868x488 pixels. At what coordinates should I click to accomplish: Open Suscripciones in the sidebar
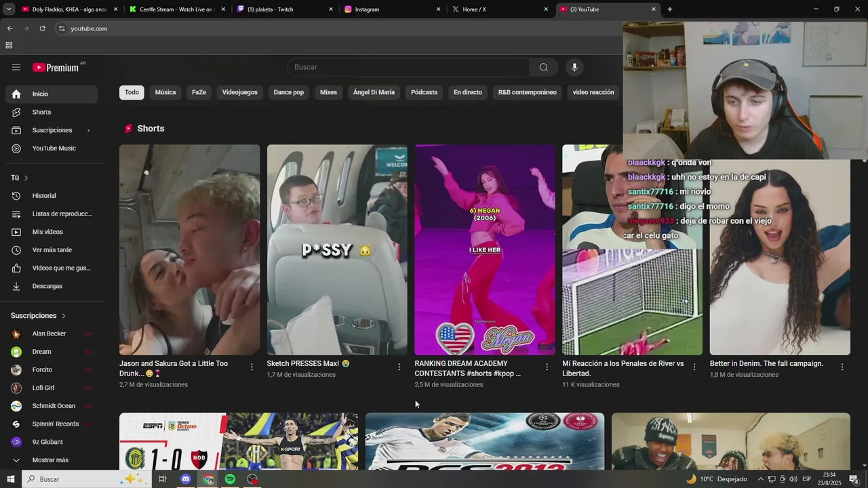pyautogui.click(x=52, y=130)
